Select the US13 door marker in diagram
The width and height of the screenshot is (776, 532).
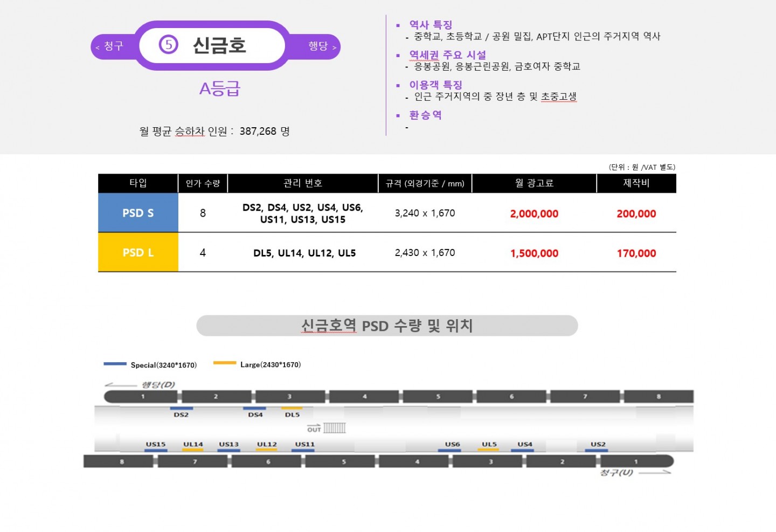pos(229,446)
